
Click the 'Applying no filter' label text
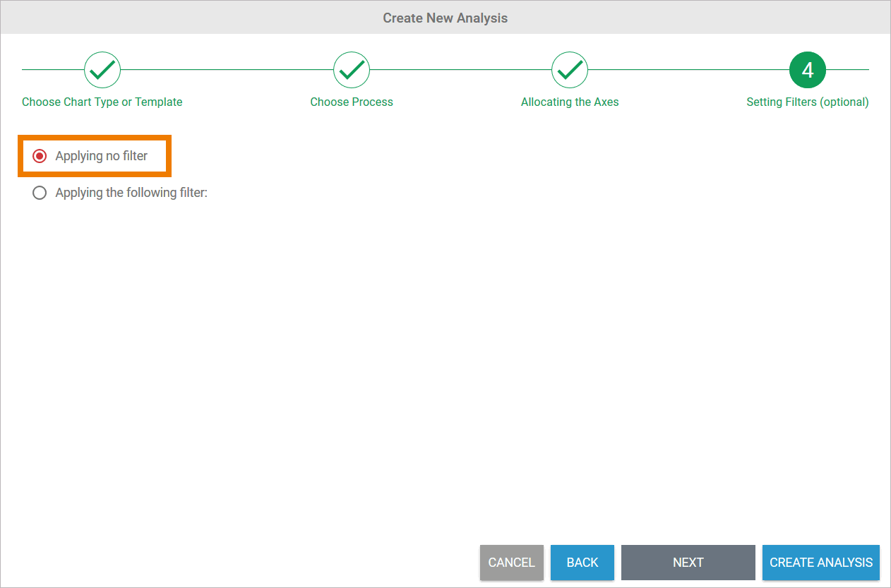click(102, 156)
